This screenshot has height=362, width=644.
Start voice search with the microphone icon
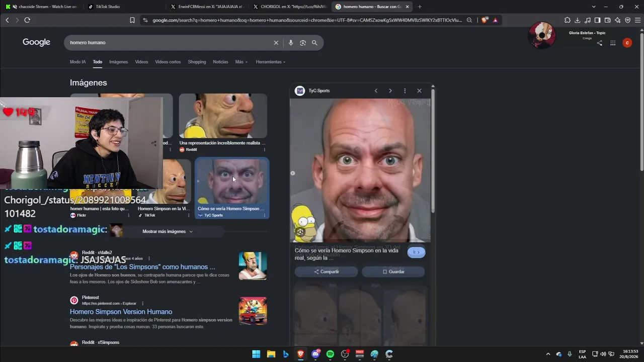tap(291, 43)
